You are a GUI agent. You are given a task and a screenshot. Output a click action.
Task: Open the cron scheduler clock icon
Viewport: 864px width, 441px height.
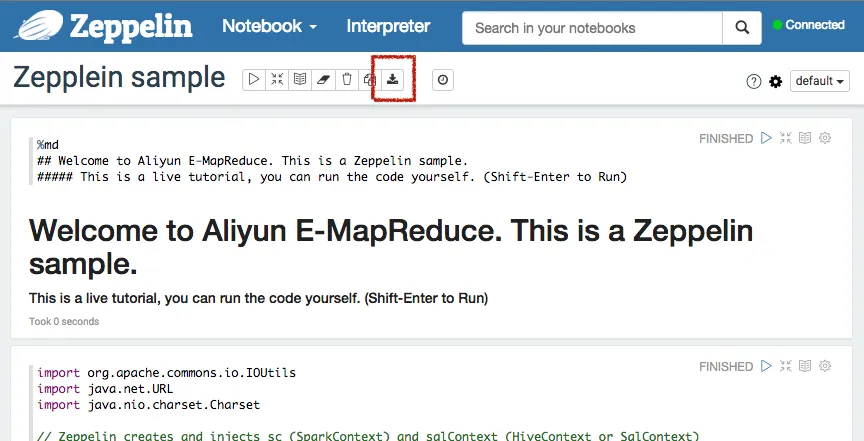point(442,80)
